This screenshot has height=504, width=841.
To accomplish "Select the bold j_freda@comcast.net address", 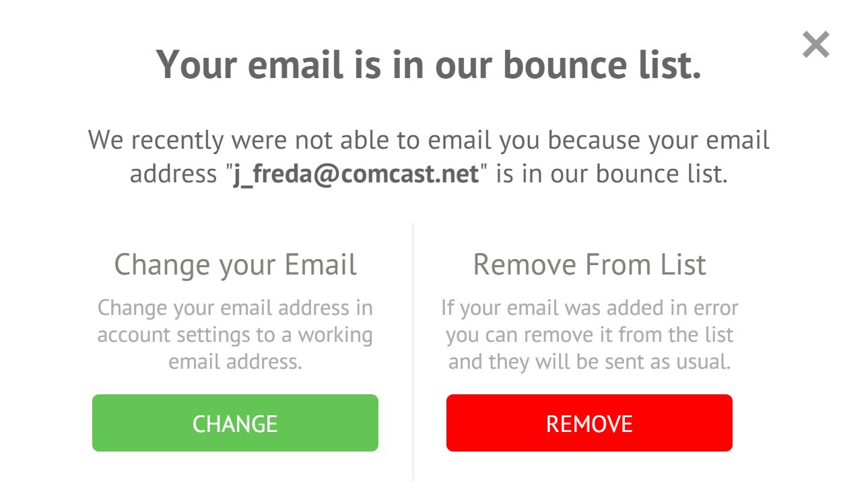I will click(x=356, y=174).
